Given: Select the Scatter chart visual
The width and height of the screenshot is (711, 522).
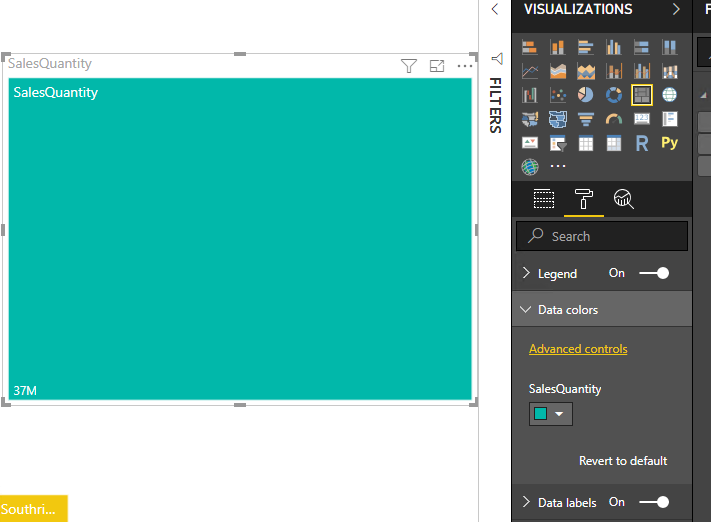Looking at the screenshot, I should point(558,95).
